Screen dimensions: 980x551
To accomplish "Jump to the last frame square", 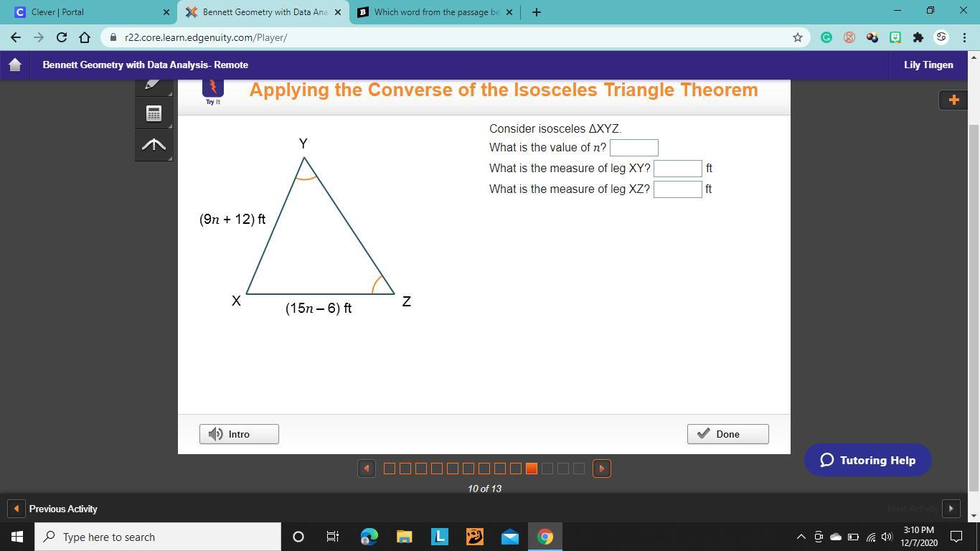I will pos(579,468).
